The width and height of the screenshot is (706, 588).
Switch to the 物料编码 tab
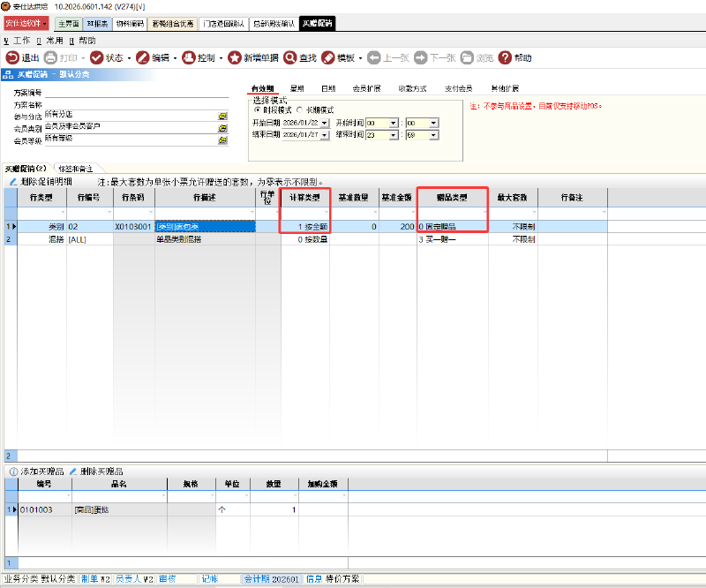click(130, 24)
